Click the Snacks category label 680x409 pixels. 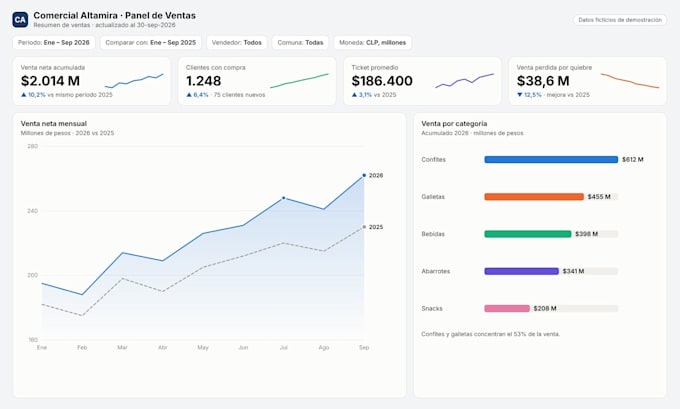pyautogui.click(x=432, y=309)
